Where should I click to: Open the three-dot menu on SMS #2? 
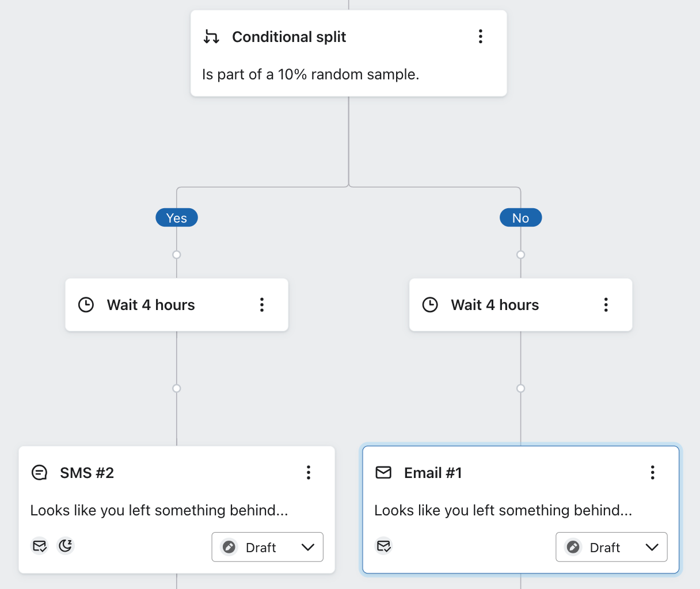coord(309,472)
